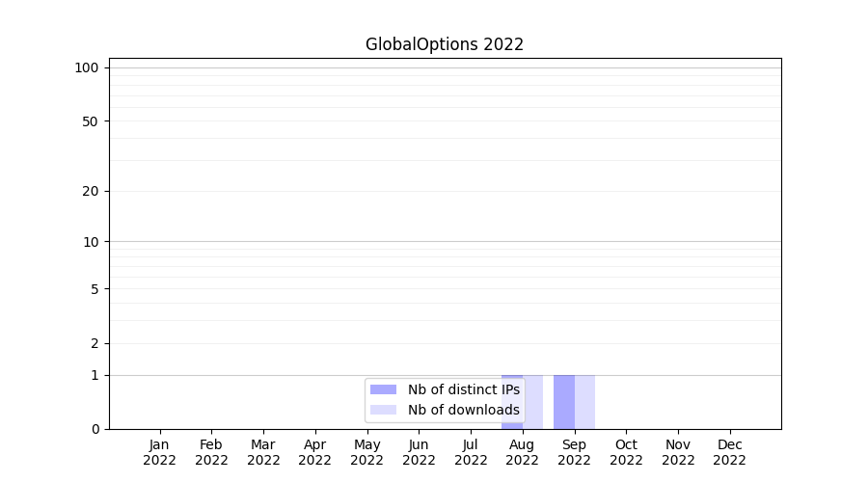Click the chart title GlobalOptions 2022
The width and height of the screenshot is (868, 482).
[x=444, y=44]
